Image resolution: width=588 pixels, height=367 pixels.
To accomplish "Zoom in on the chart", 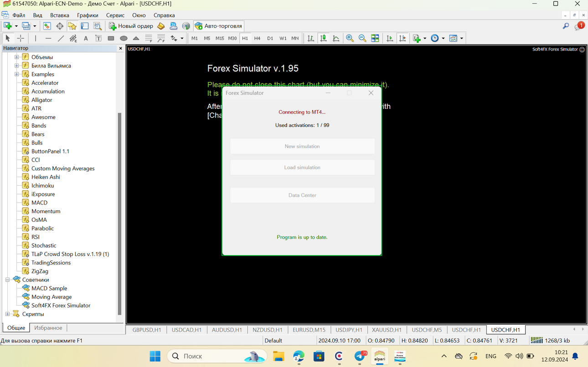I will point(350,38).
